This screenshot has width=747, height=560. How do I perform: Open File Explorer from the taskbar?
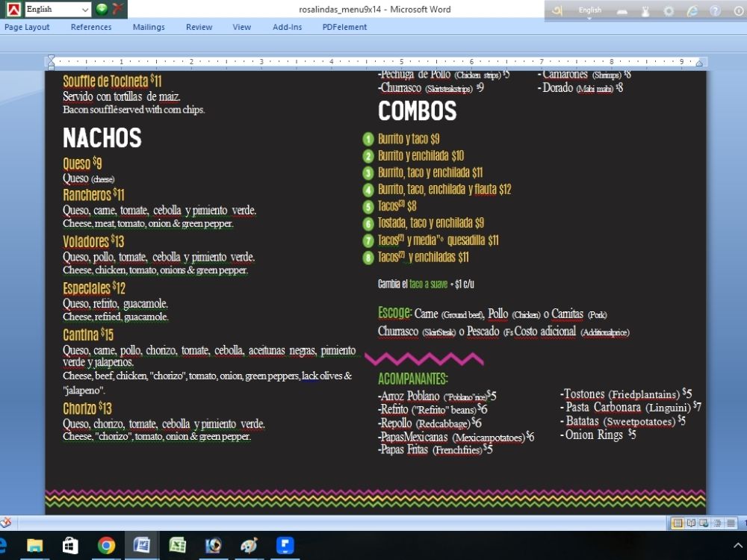[34, 545]
